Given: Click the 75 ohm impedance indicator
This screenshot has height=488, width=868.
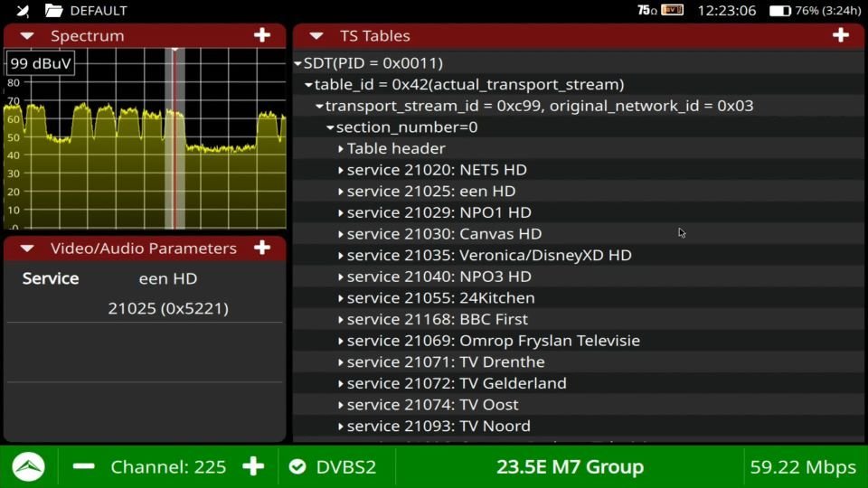Looking at the screenshot, I should pos(646,11).
